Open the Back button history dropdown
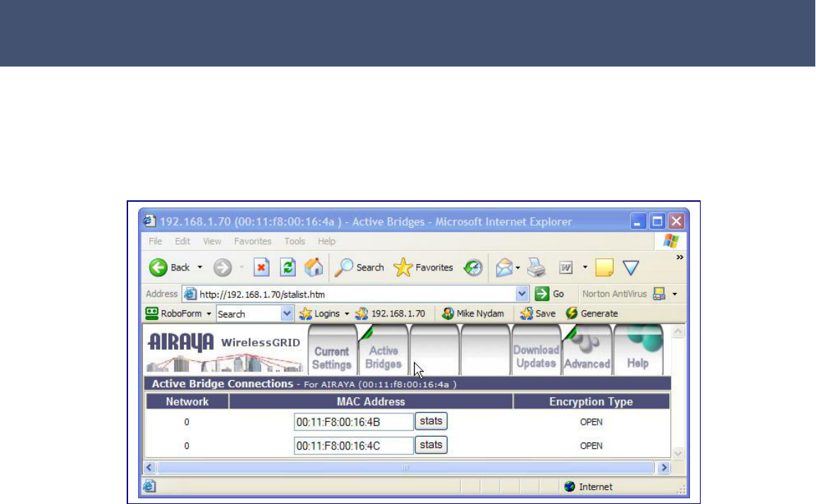This screenshot has width=816, height=504. coord(200,268)
